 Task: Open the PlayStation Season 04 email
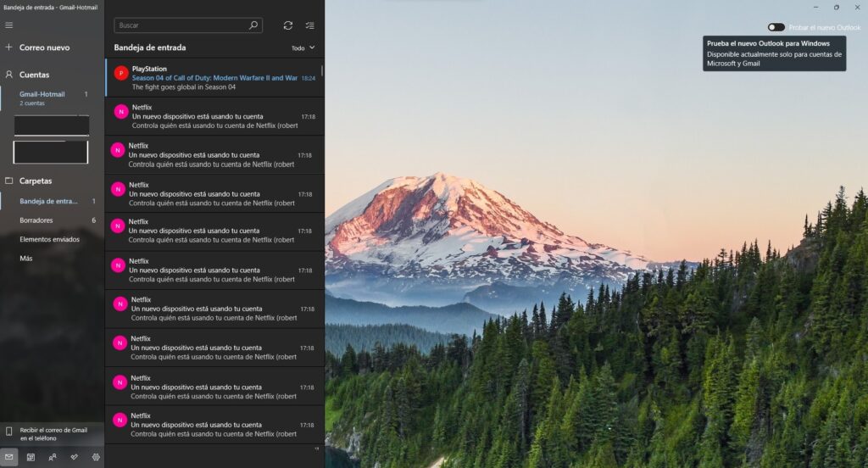click(214, 78)
